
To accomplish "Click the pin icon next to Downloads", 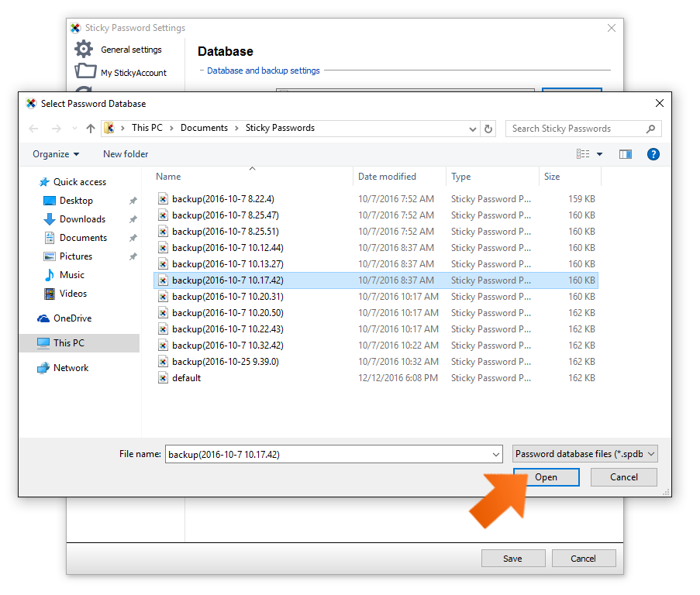I will pyautogui.click(x=133, y=220).
